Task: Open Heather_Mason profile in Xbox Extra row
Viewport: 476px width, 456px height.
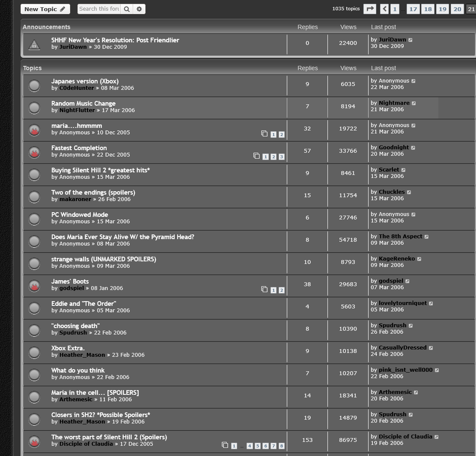Action: tap(82, 355)
